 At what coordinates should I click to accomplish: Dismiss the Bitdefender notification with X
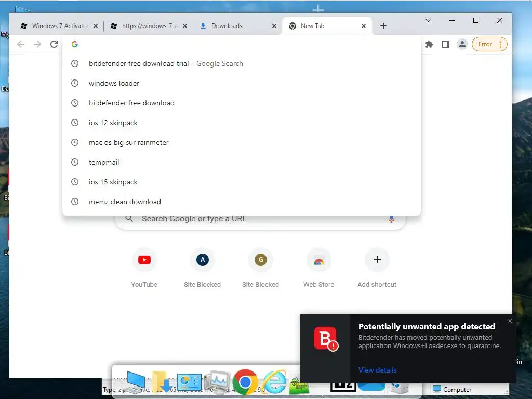click(x=510, y=321)
